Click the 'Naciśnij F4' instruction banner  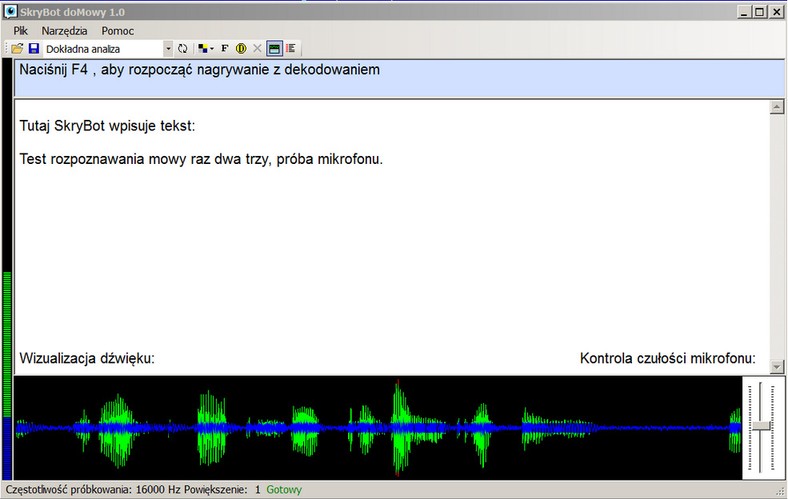pyautogui.click(x=400, y=77)
